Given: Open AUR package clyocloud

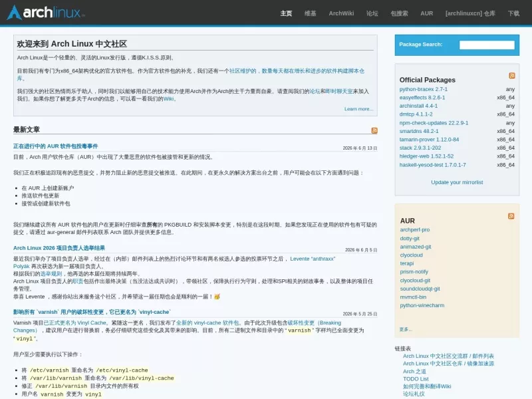Looking at the screenshot, I should [411, 255].
